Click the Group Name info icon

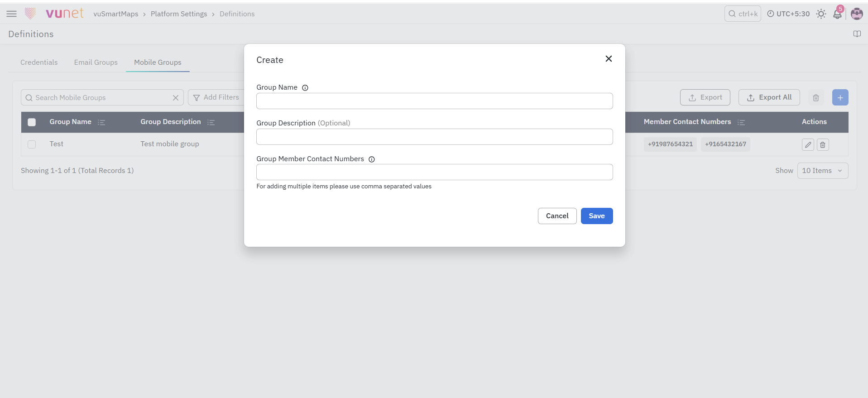click(305, 88)
